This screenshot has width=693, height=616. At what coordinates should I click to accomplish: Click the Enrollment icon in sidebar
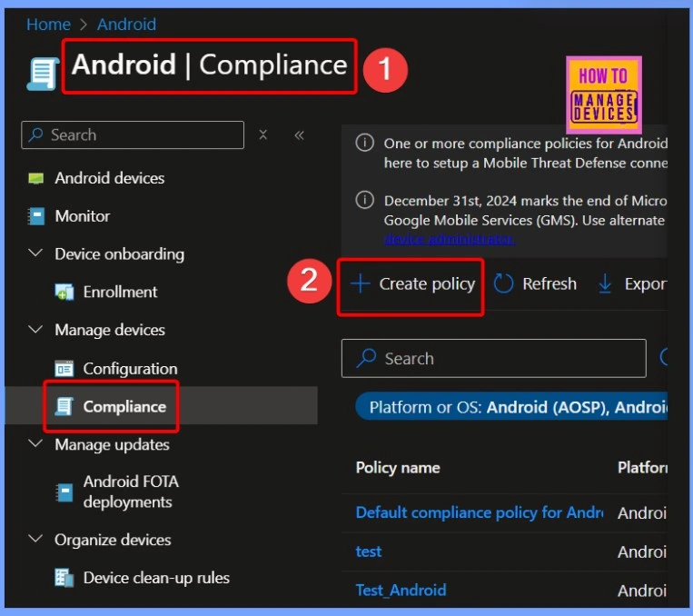coord(64,292)
